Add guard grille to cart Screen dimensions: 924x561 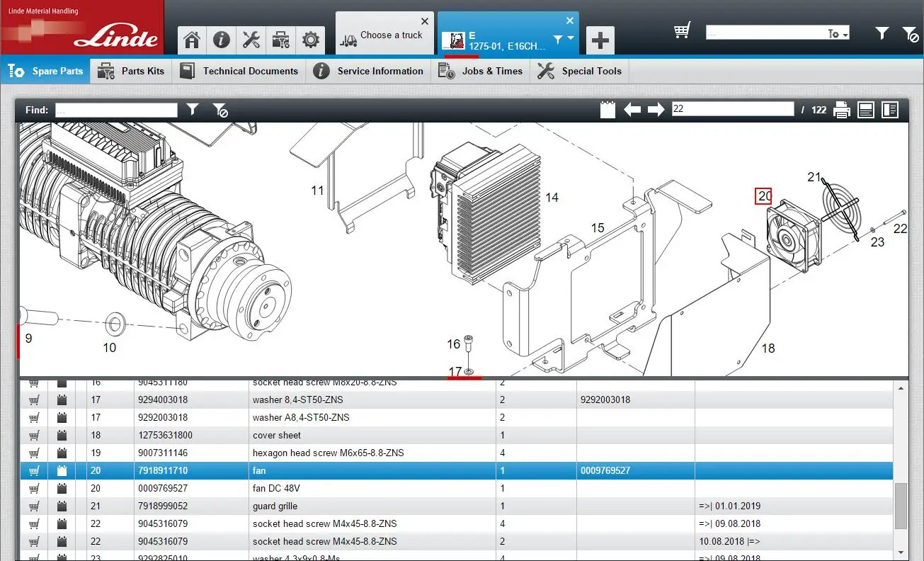tap(34, 506)
